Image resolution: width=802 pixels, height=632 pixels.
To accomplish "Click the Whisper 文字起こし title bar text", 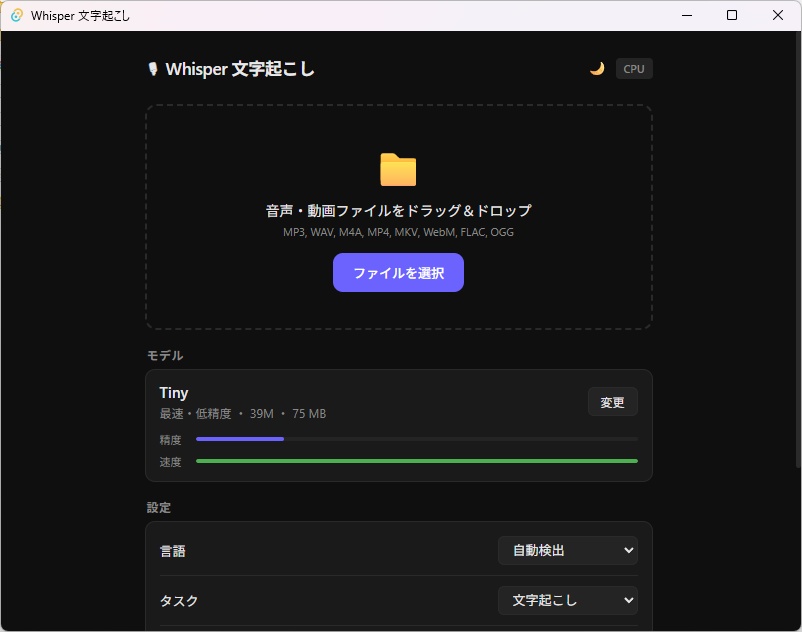I will tap(78, 15).
